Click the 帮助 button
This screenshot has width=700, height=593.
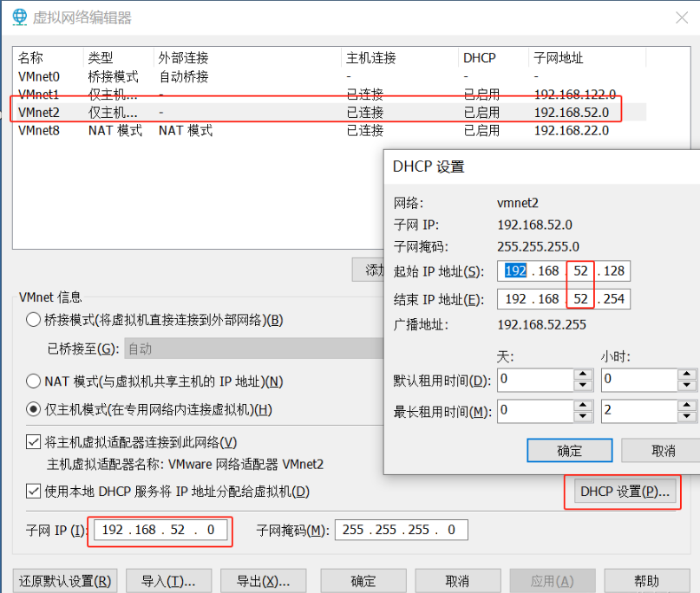pos(647,581)
